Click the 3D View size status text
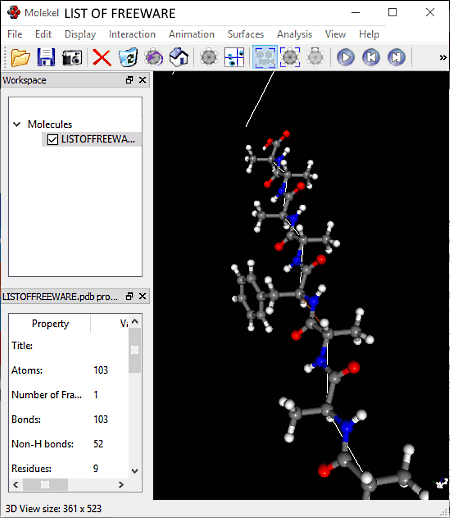Viewport: 450px width, 518px height. pyautogui.click(x=53, y=509)
